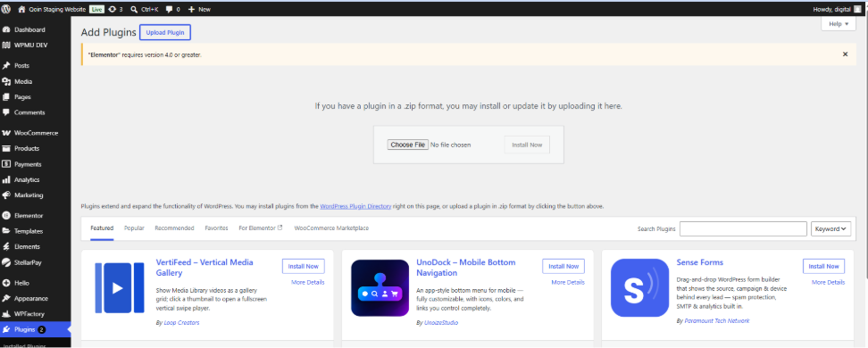Visit Qoin Staging Website home icon
This screenshot has width=868, height=348.
pos(21,9)
